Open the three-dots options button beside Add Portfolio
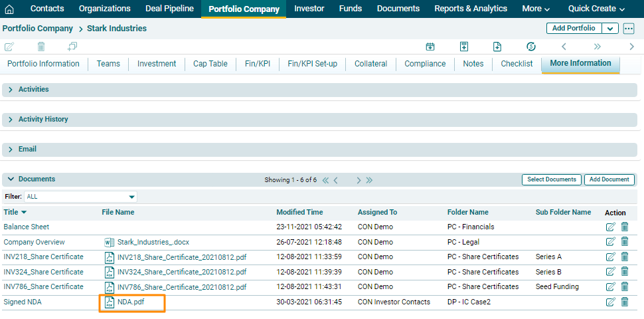The height and width of the screenshot is (319, 644). 629,29
